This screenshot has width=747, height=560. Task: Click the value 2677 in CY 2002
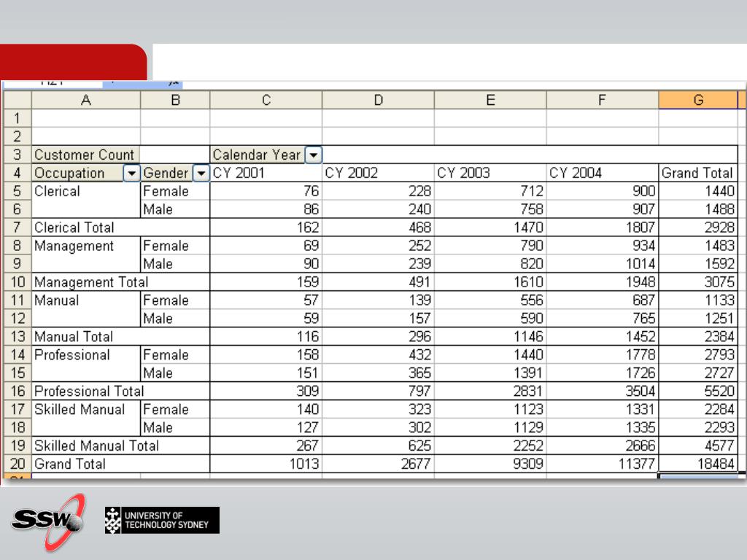point(379,464)
